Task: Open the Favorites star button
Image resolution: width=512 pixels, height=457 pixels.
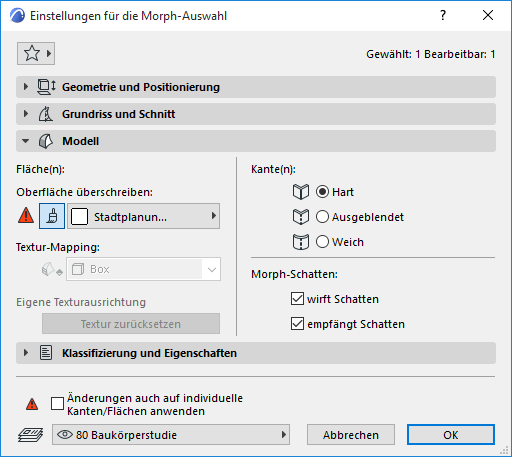Action: [36, 53]
